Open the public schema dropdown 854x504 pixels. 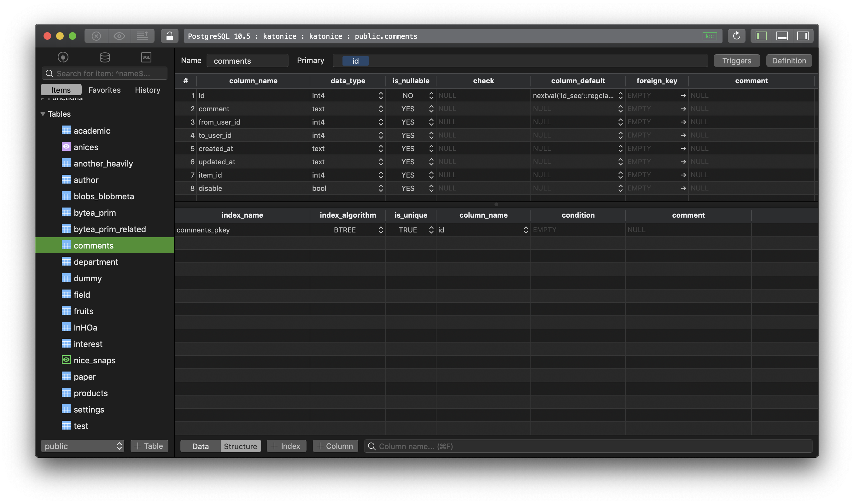pos(82,446)
